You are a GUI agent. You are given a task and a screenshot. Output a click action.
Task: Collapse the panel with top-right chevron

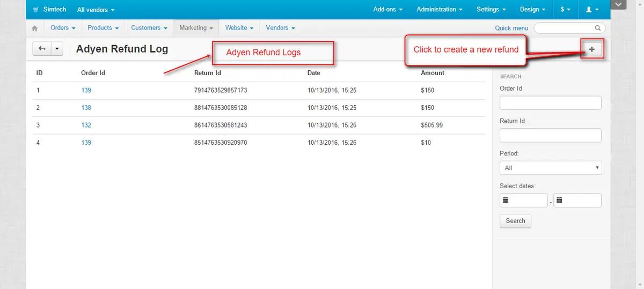tap(619, 5)
